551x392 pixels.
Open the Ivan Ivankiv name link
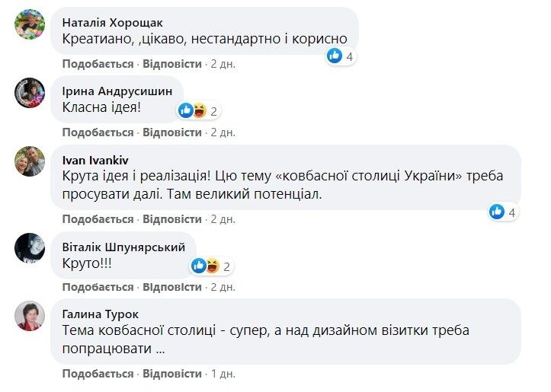point(95,160)
